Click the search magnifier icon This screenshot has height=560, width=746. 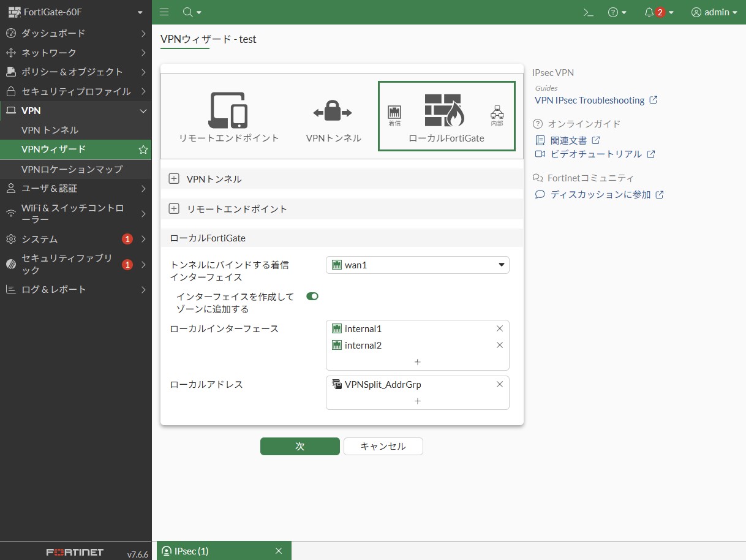tap(188, 12)
